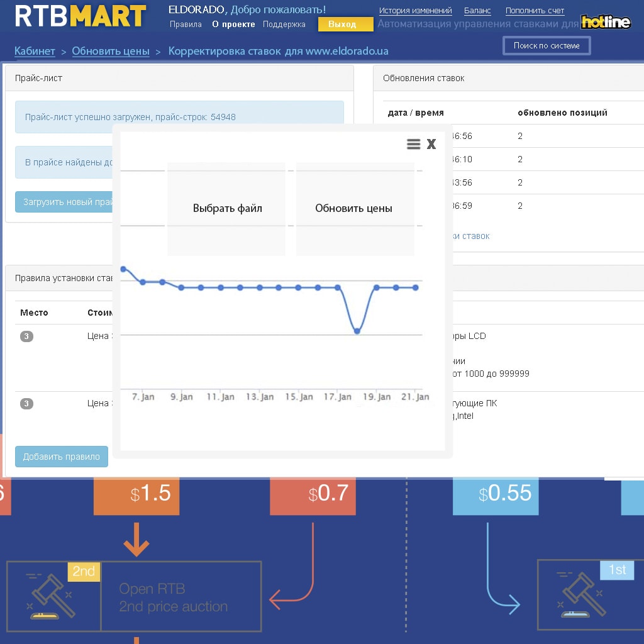Click the yellow Выход button
The width and height of the screenshot is (644, 644).
point(345,25)
